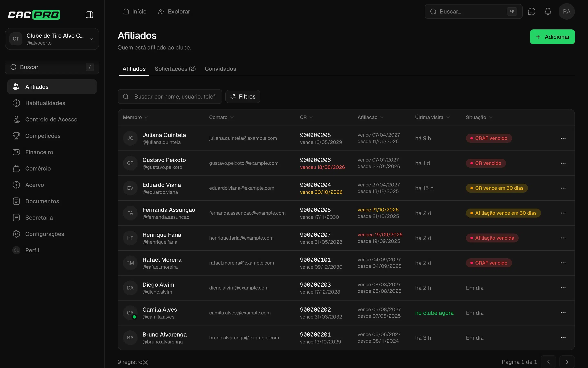
Task: Go to Início in top navigation
Action: click(134, 11)
